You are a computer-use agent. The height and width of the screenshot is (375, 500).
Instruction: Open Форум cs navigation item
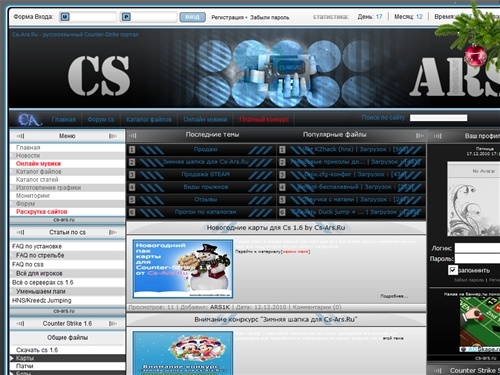tap(101, 119)
